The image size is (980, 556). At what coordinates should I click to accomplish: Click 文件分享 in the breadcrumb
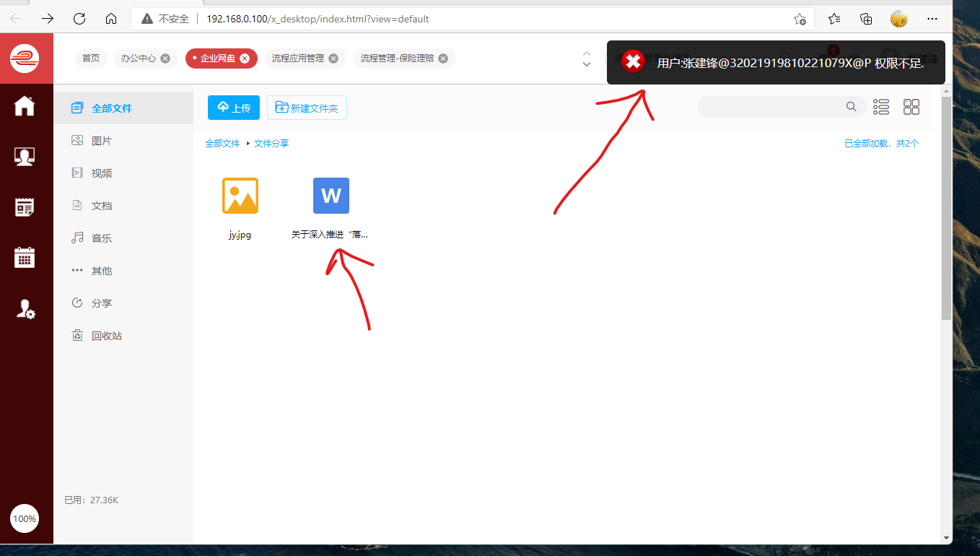271,144
